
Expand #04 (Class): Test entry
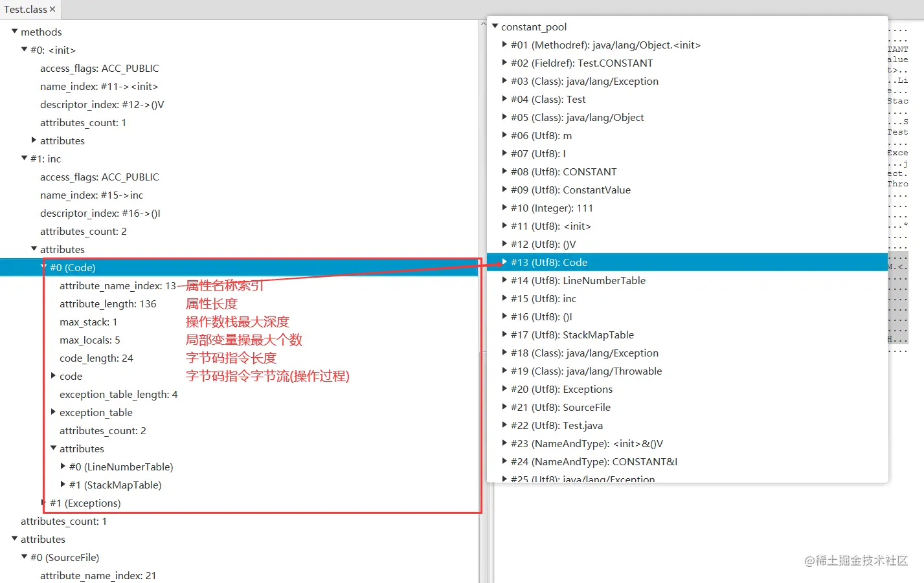(504, 98)
